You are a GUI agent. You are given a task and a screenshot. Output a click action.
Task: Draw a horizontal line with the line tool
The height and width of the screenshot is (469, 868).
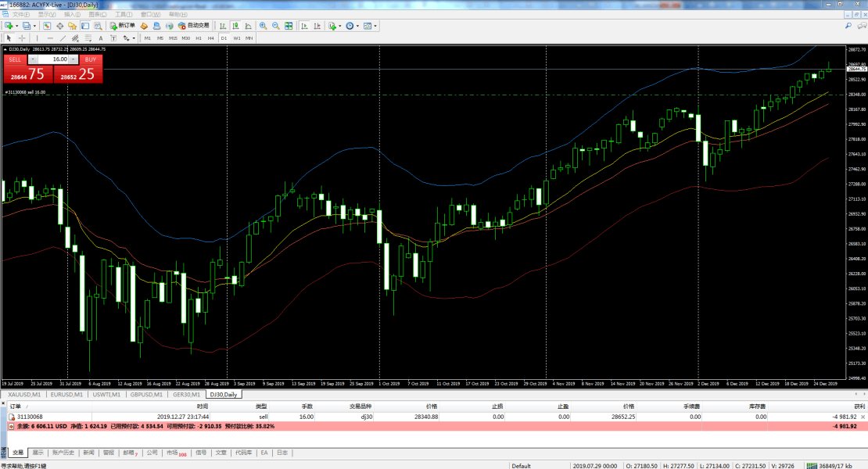click(x=50, y=38)
